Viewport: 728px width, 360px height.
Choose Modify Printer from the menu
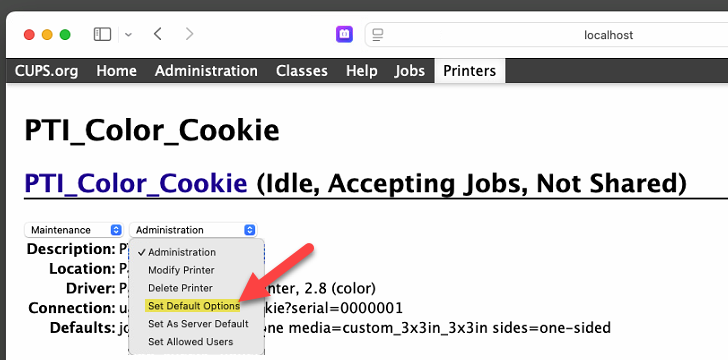181,270
